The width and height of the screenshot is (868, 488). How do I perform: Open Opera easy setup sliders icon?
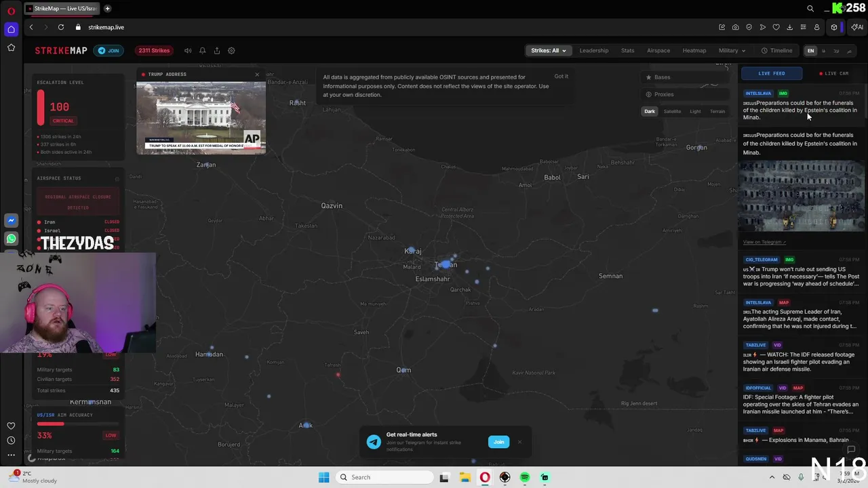pos(803,27)
